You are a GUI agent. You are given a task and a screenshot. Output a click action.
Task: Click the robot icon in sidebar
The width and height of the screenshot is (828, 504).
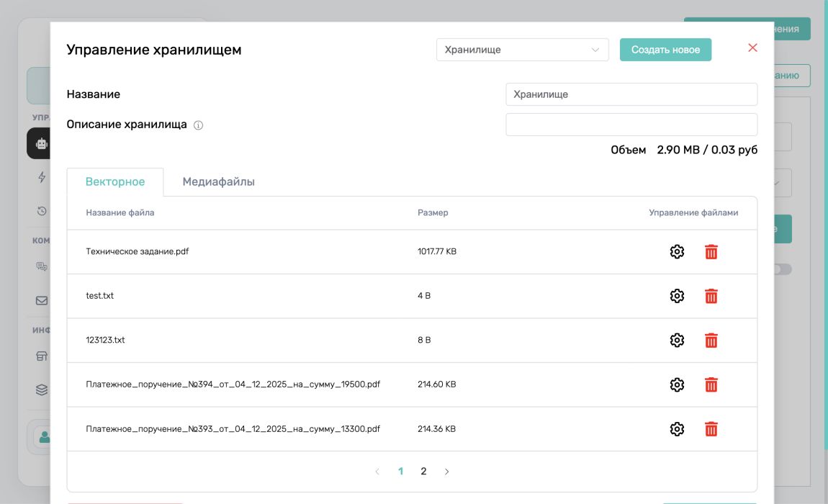click(x=41, y=143)
